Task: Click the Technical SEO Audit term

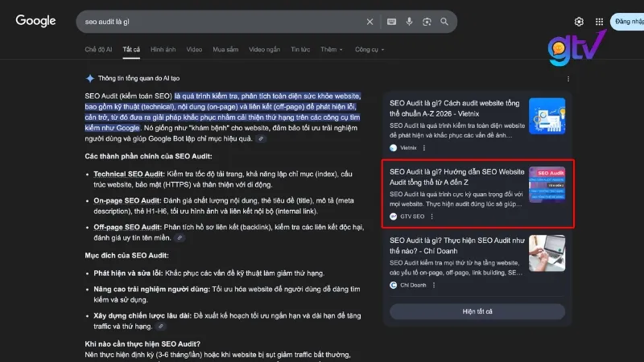Action: pyautogui.click(x=129, y=174)
